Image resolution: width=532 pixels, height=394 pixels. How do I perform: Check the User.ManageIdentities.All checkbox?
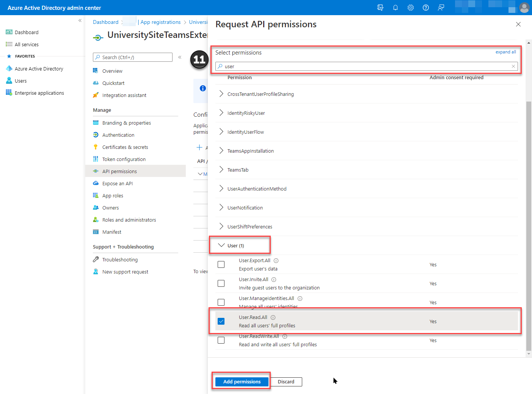[221, 302]
